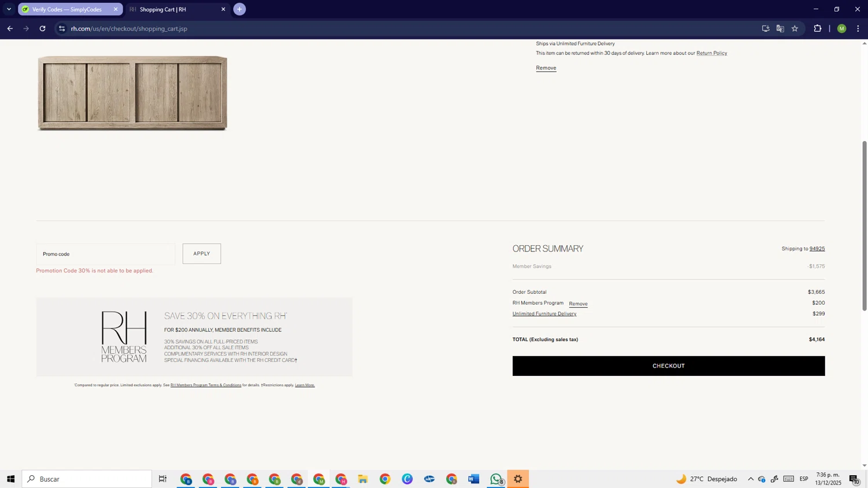Open File Explorer from taskbar

[363, 479]
